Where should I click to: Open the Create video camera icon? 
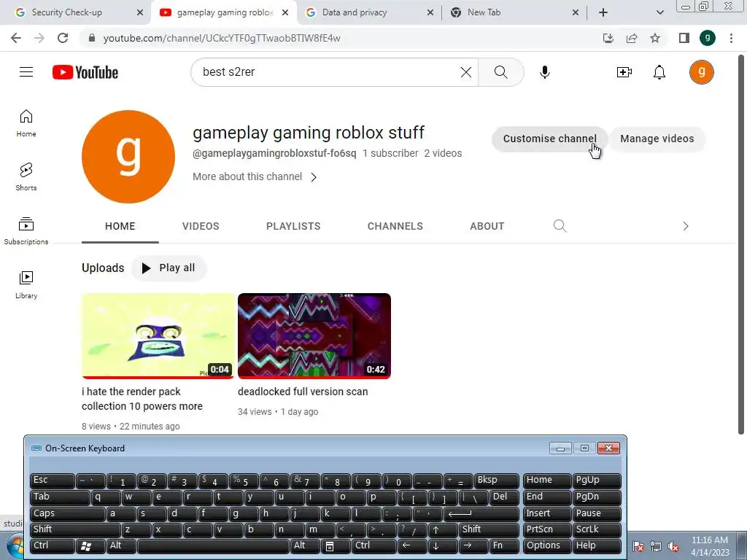click(624, 72)
